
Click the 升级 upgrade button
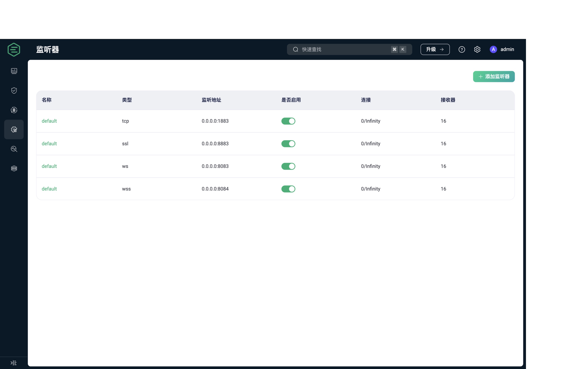pyautogui.click(x=435, y=50)
